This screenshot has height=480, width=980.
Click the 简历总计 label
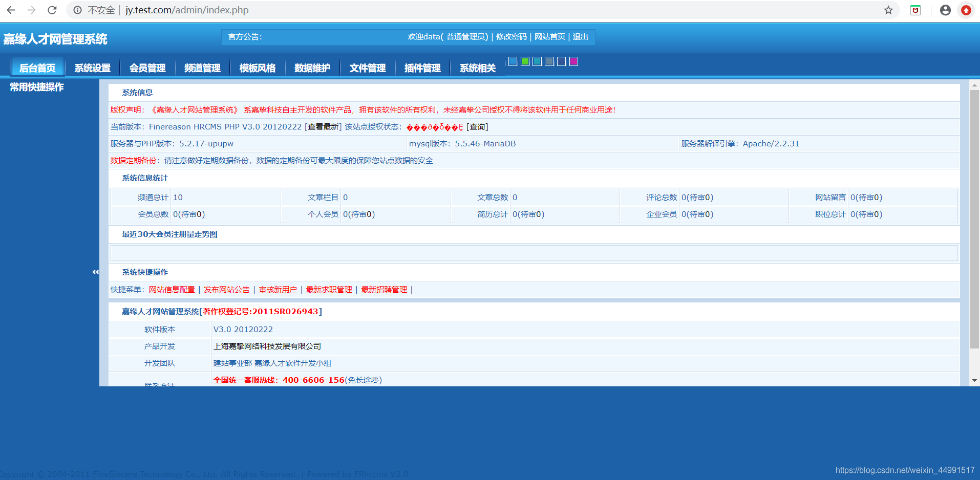point(493,214)
